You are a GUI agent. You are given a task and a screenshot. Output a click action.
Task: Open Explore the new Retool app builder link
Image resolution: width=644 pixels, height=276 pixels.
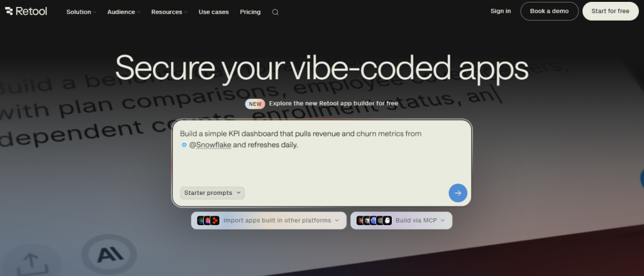[x=333, y=104]
